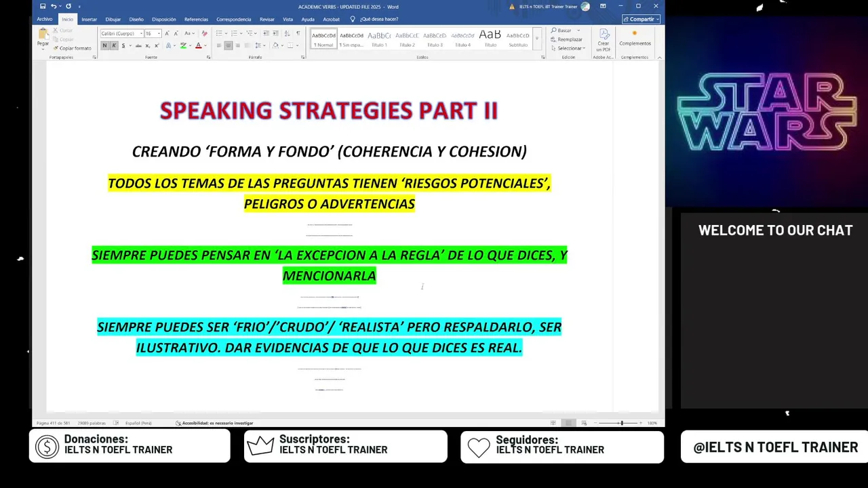Toggle italic K button

coord(113,45)
